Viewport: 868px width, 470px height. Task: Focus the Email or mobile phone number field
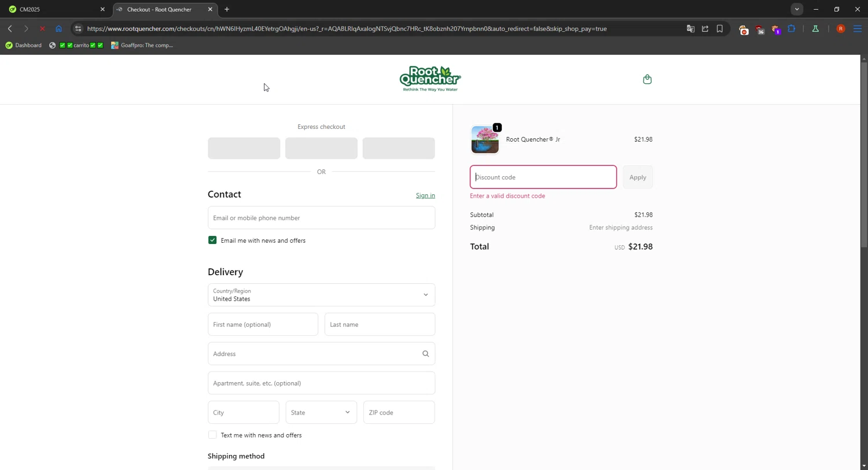pyautogui.click(x=321, y=218)
